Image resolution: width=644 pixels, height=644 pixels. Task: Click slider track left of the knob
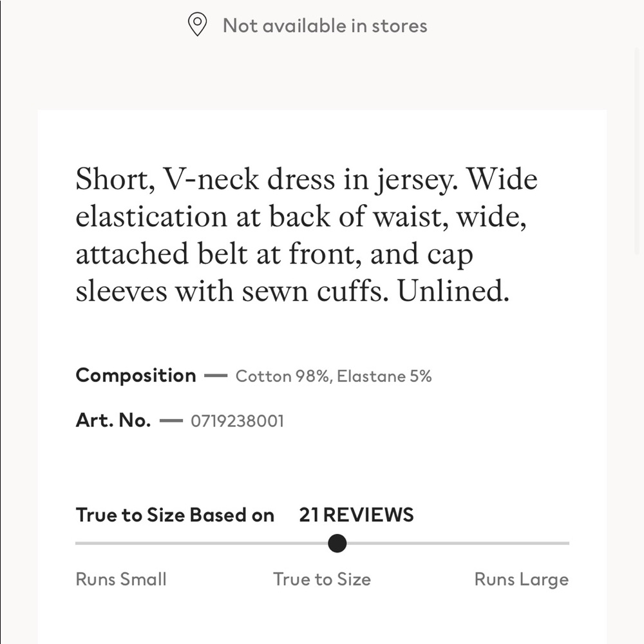201,544
